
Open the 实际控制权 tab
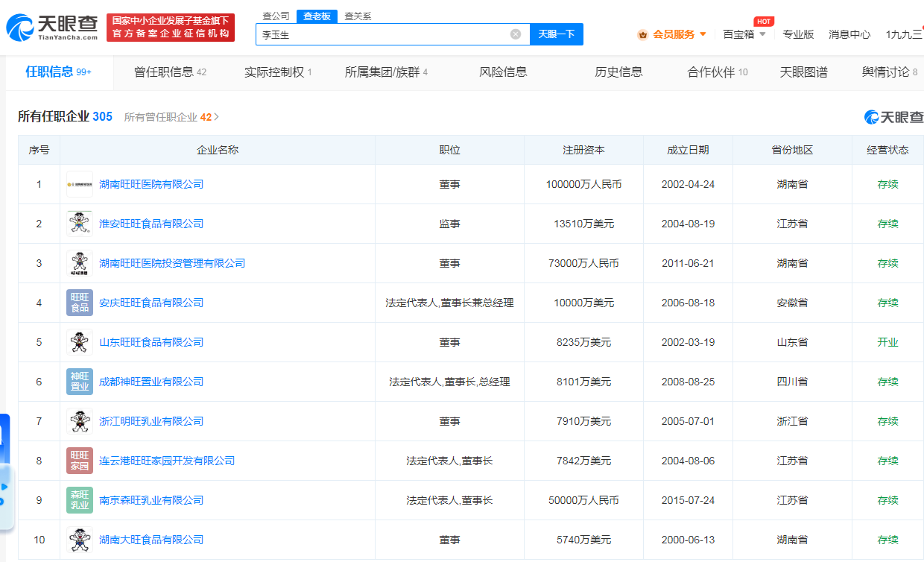[x=278, y=72]
